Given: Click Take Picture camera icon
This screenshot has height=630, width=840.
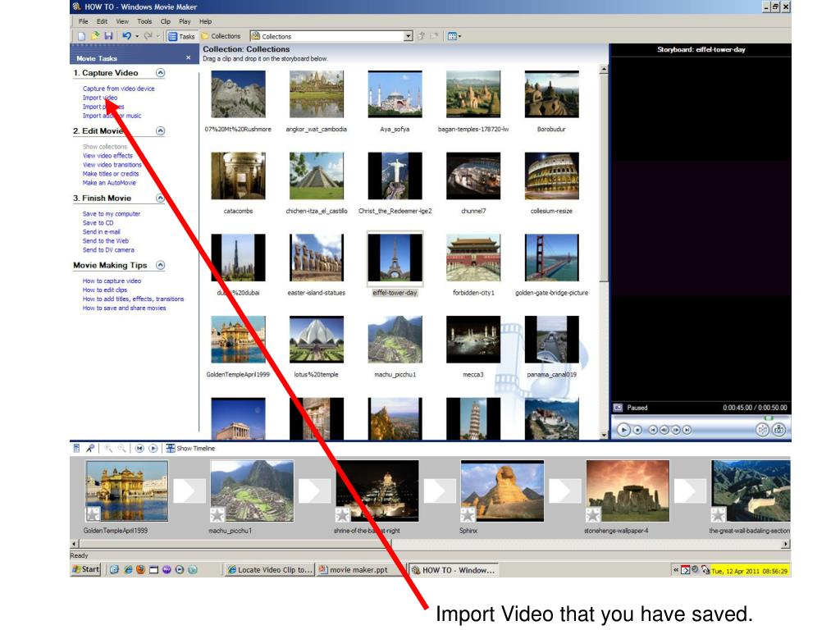Looking at the screenshot, I should pos(779,430).
